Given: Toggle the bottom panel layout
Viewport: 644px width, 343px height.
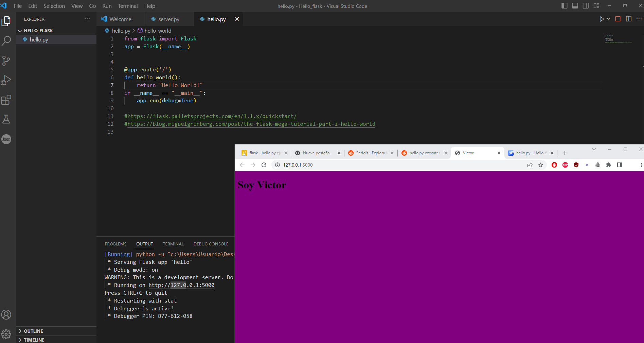Looking at the screenshot, I should coord(575,6).
